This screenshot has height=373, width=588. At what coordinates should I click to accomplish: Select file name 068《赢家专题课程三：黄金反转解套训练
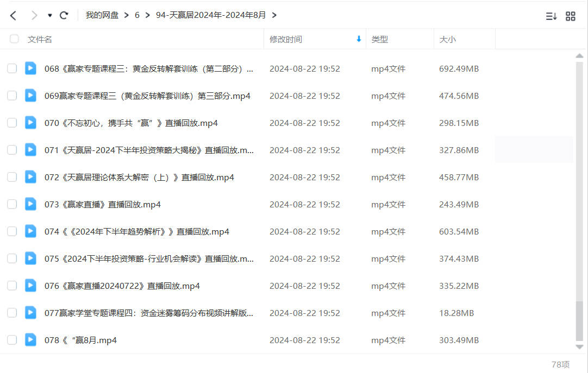pyautogui.click(x=149, y=69)
